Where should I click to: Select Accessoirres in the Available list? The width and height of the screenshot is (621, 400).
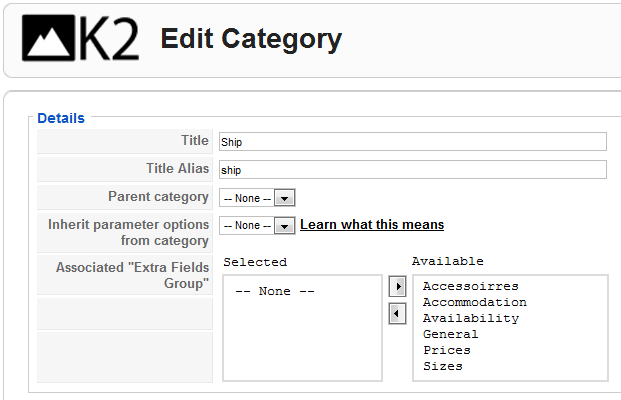pyautogui.click(x=471, y=286)
